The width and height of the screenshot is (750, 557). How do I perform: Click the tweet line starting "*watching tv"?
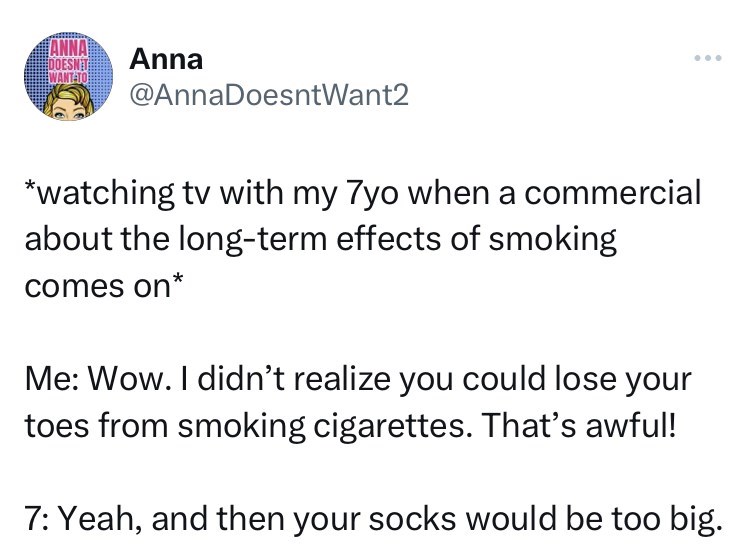click(362, 192)
